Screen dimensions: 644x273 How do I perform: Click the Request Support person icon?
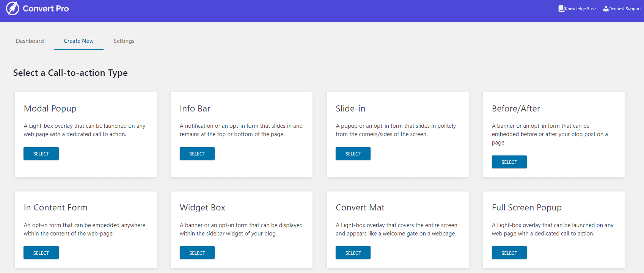coord(606,8)
